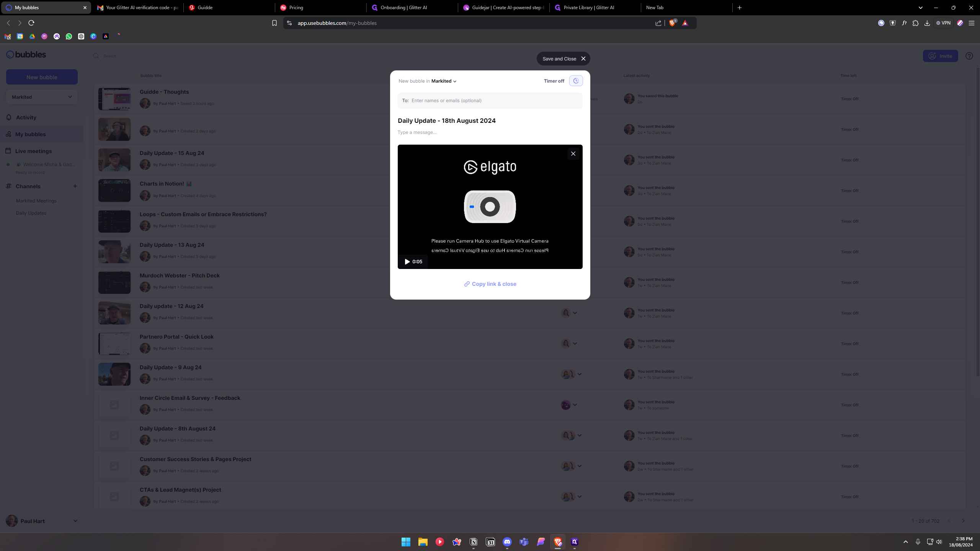Open the help question mark icon

(x=969, y=56)
